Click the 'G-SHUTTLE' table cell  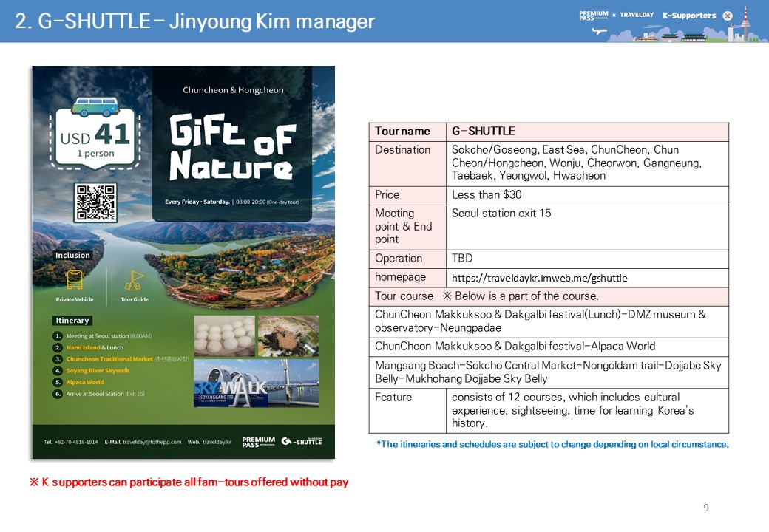588,132
